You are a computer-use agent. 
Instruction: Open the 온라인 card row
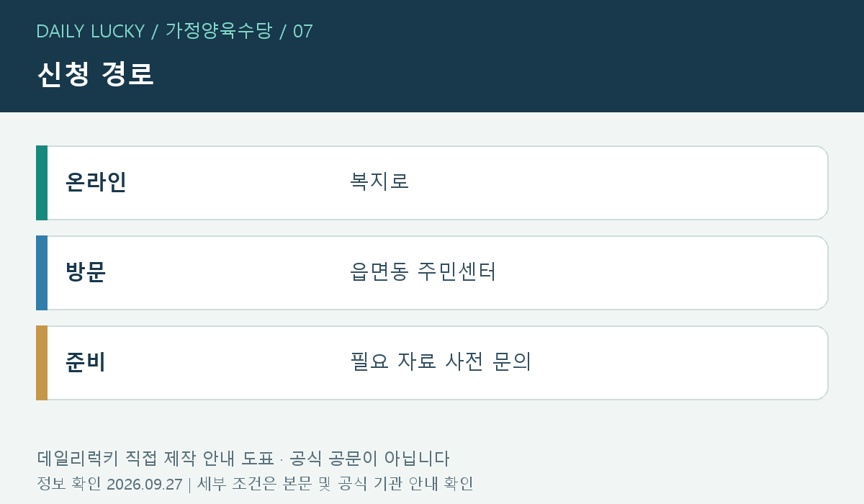pos(432,183)
